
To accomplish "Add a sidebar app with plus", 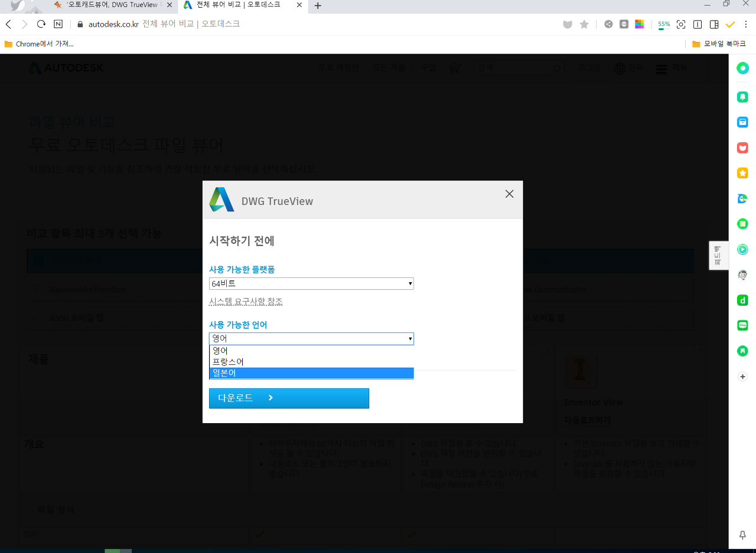I will tap(742, 377).
